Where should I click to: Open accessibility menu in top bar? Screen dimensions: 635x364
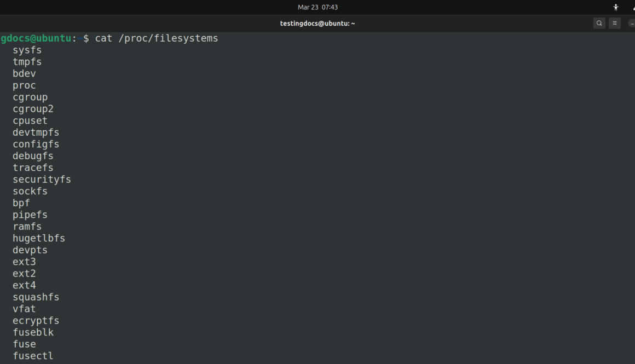click(x=615, y=7)
